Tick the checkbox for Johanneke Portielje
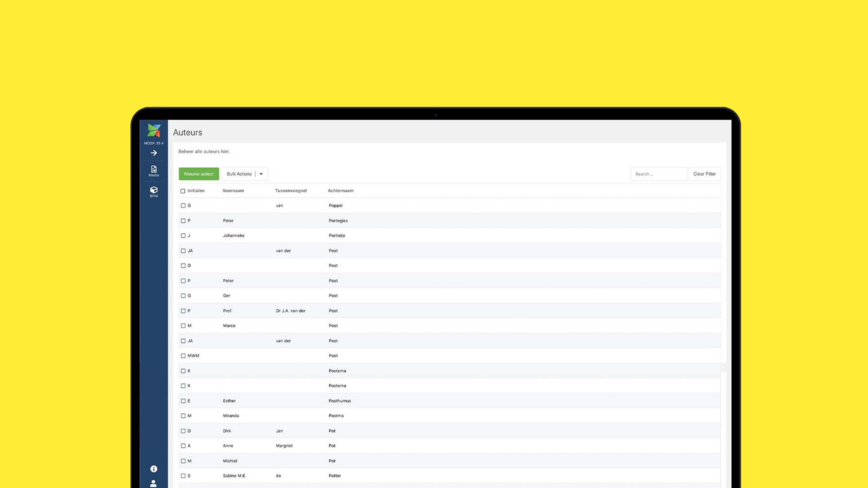 point(183,236)
